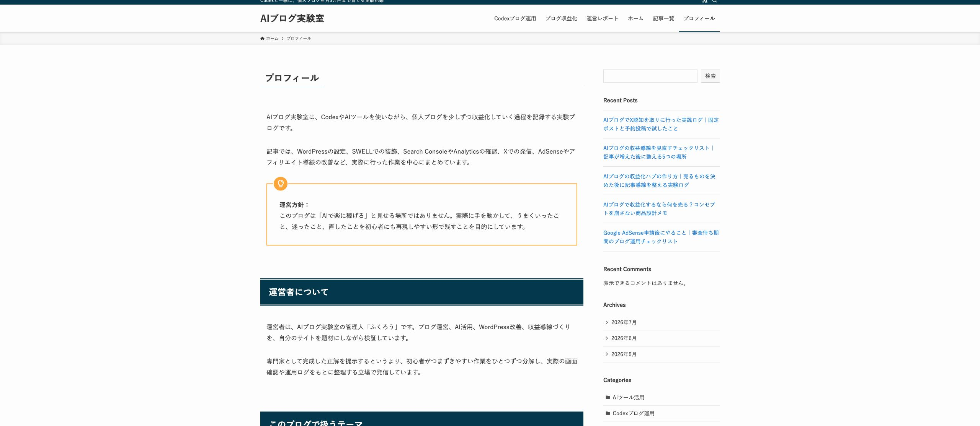Click the AIブログ実験室 site title

pos(292,18)
